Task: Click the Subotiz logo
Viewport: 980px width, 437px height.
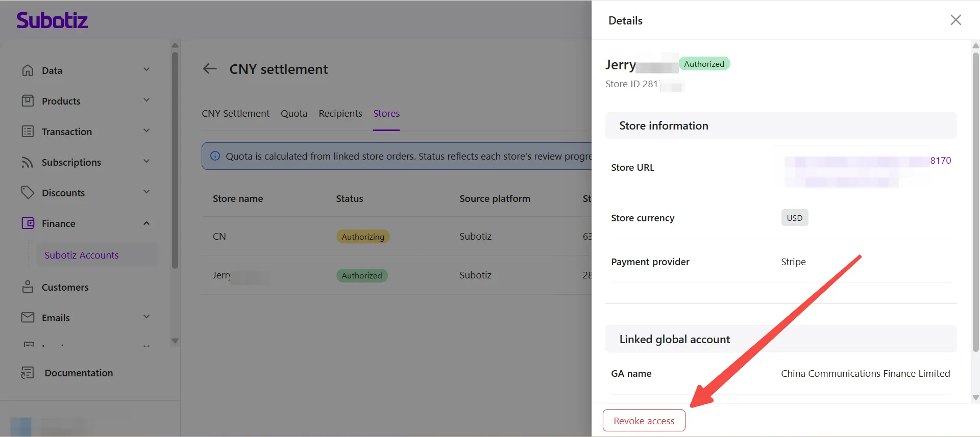Action: (x=52, y=20)
